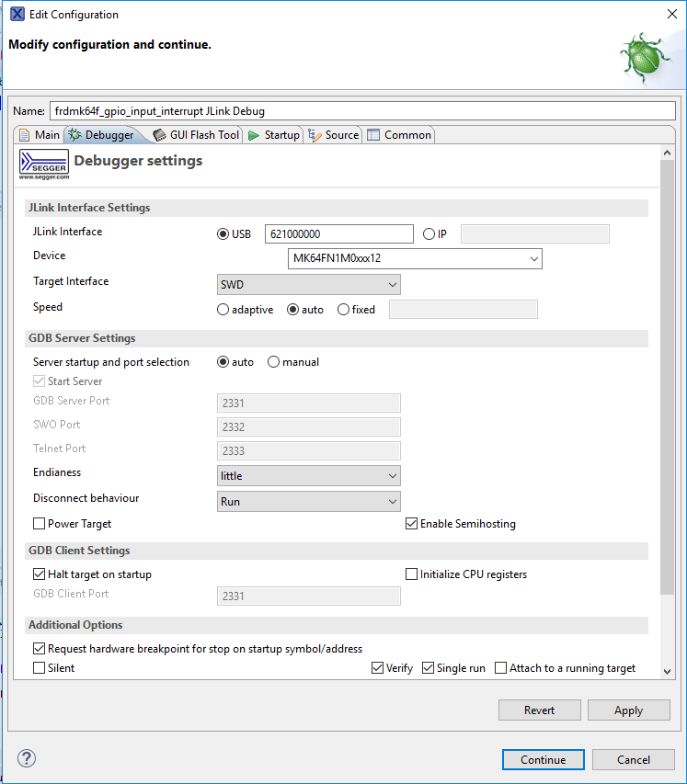This screenshot has height=784, width=687.
Task: Open the Disconnect behaviour Run dropdown
Action: click(x=309, y=502)
